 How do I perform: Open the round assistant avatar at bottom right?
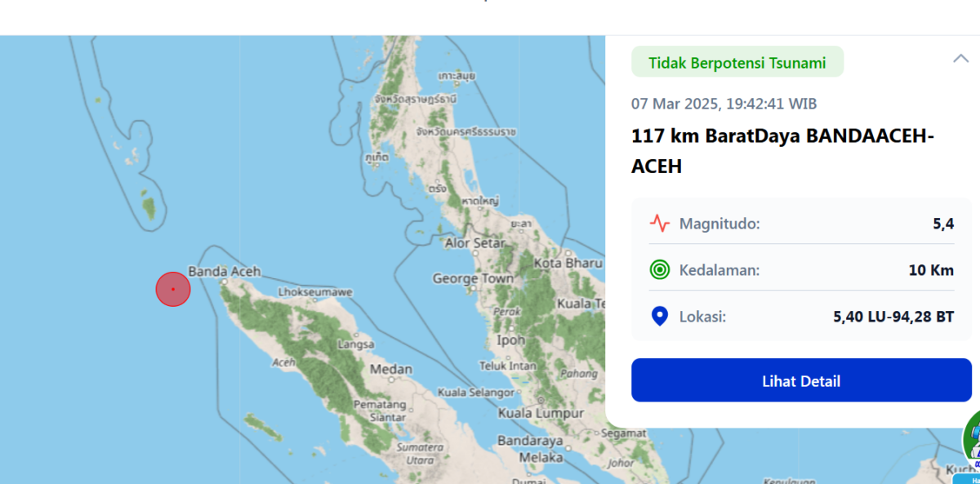(972, 441)
